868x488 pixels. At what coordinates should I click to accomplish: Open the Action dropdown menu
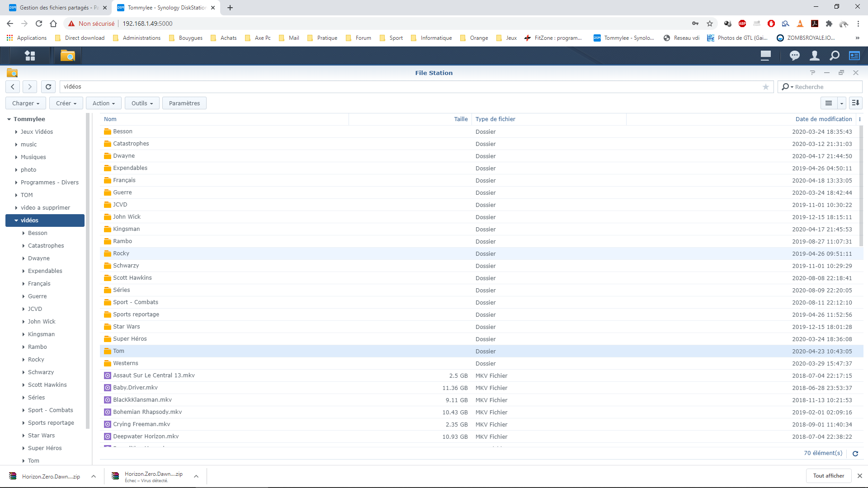104,103
